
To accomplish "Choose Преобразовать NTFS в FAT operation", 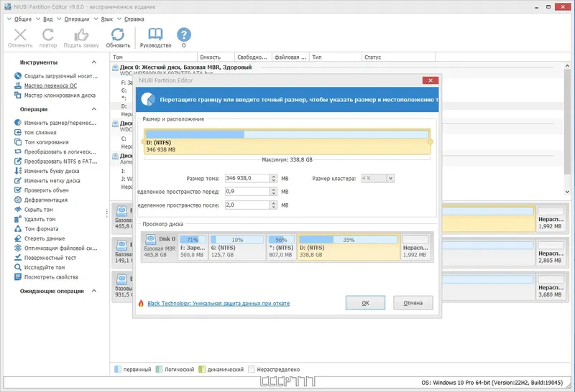I will click(56, 162).
